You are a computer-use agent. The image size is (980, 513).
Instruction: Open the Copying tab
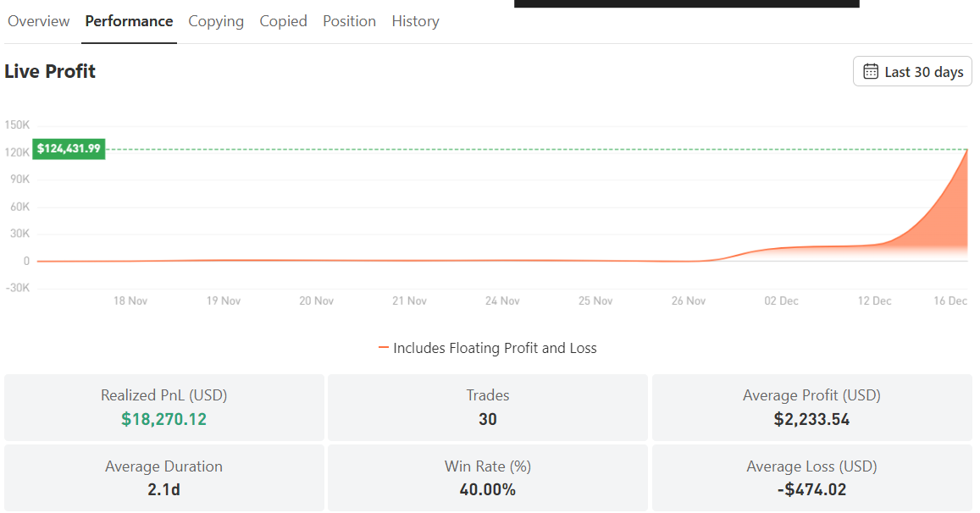coord(216,21)
